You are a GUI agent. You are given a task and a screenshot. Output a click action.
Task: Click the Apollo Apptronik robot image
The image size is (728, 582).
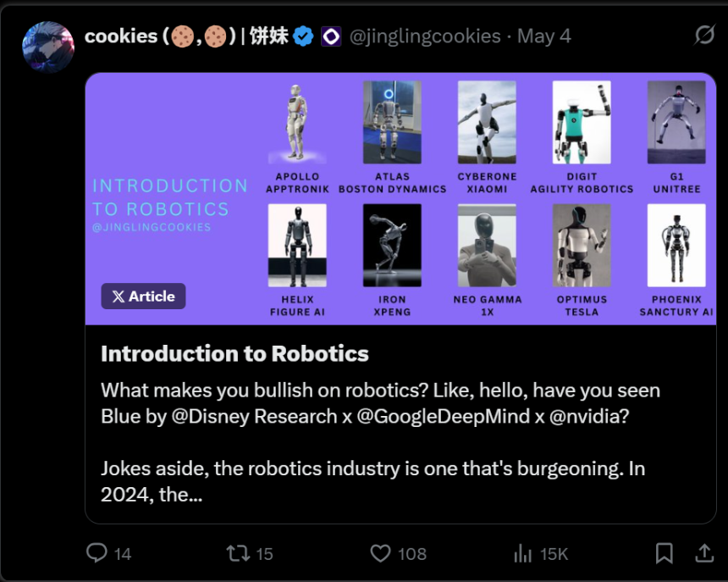pos(297,123)
